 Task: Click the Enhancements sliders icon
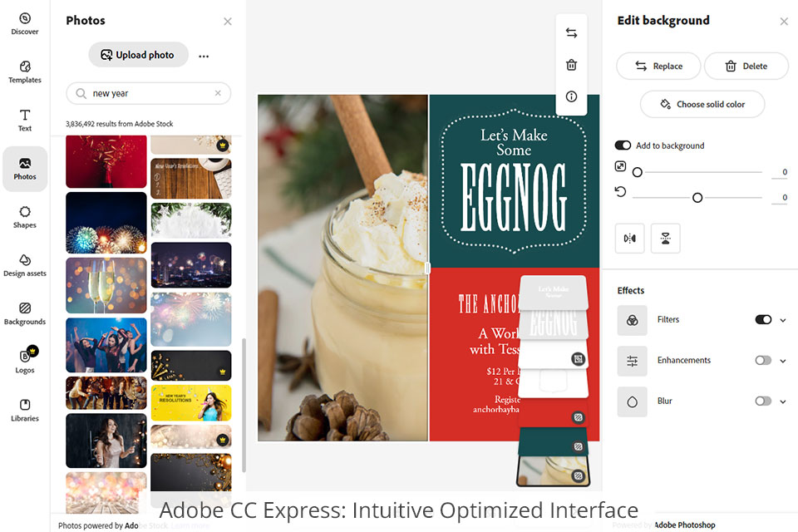(632, 361)
